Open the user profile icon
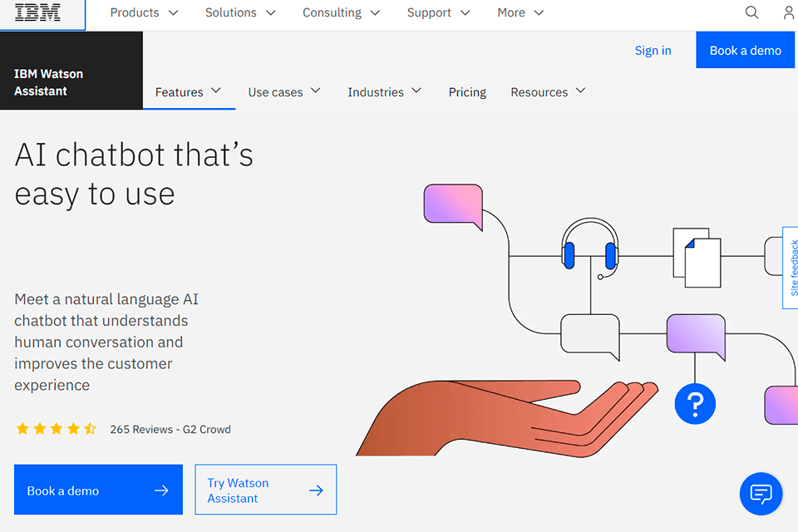The height and width of the screenshot is (532, 798). (x=789, y=12)
